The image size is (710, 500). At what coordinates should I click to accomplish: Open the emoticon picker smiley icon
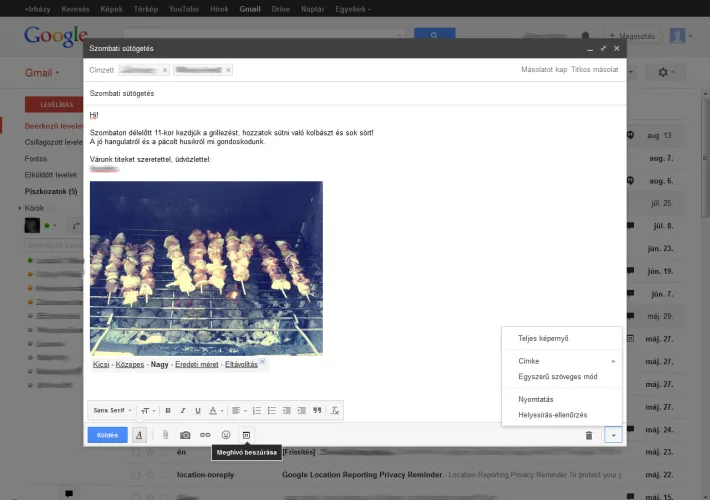(226, 435)
